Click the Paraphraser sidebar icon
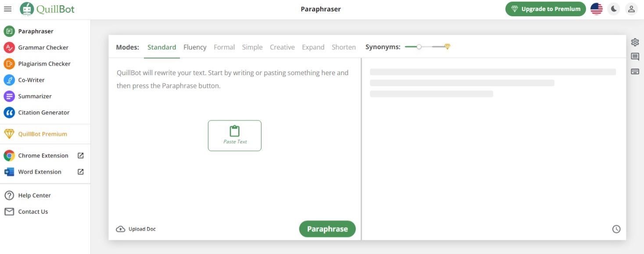The height and width of the screenshot is (254, 644). coord(9,31)
